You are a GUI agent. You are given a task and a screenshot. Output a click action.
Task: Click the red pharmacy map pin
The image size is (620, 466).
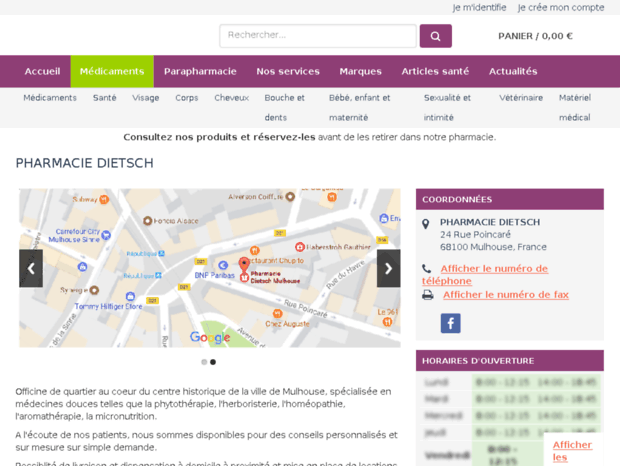pos(244,264)
